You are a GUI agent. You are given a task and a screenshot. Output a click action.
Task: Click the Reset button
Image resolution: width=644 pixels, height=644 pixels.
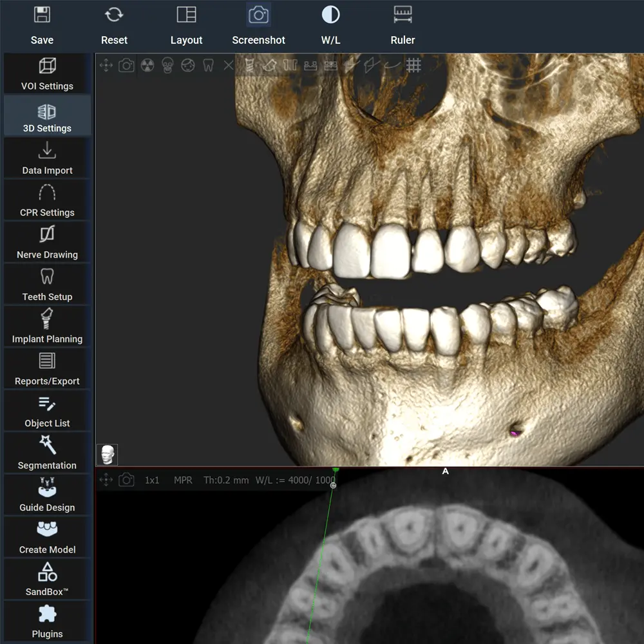pyautogui.click(x=114, y=24)
